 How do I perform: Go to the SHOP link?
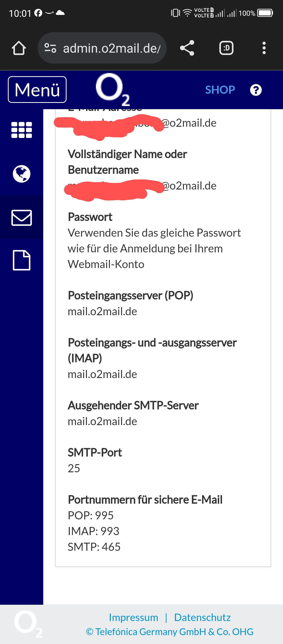[220, 90]
